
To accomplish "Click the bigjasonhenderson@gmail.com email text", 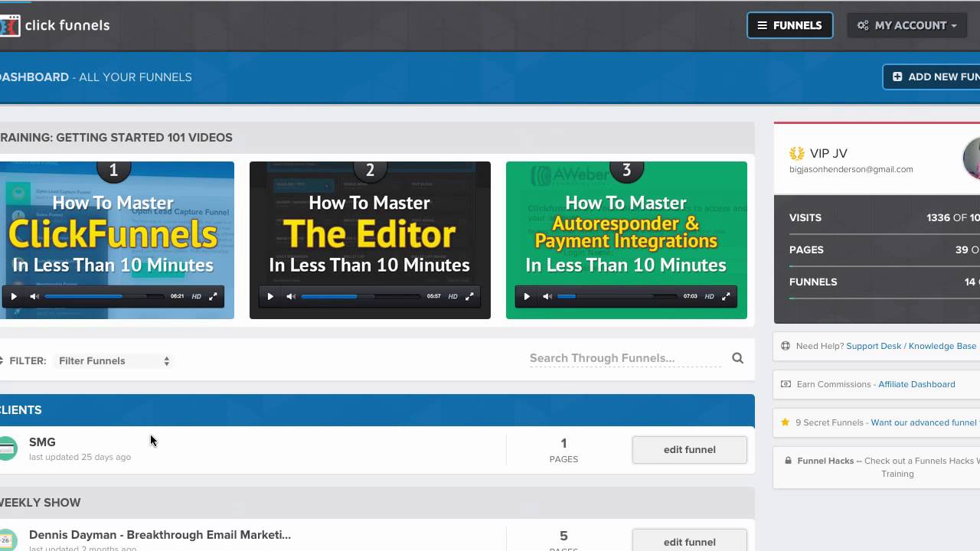I will tap(851, 169).
